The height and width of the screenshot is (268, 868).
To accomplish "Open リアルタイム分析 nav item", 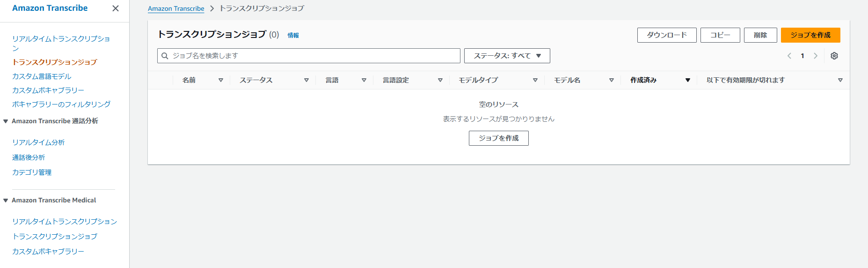I will 38,142.
